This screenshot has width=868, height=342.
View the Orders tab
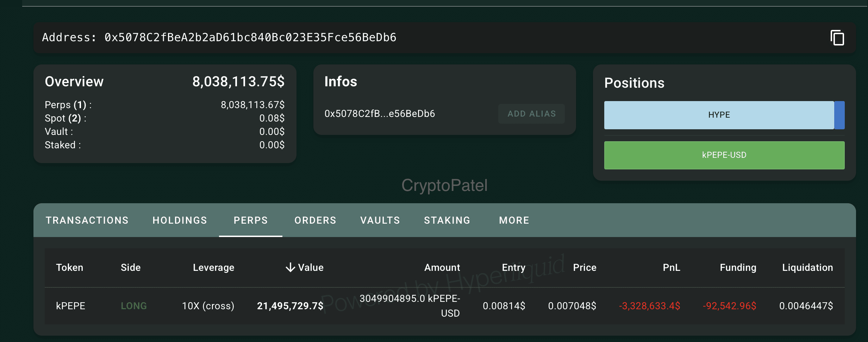[x=315, y=220]
